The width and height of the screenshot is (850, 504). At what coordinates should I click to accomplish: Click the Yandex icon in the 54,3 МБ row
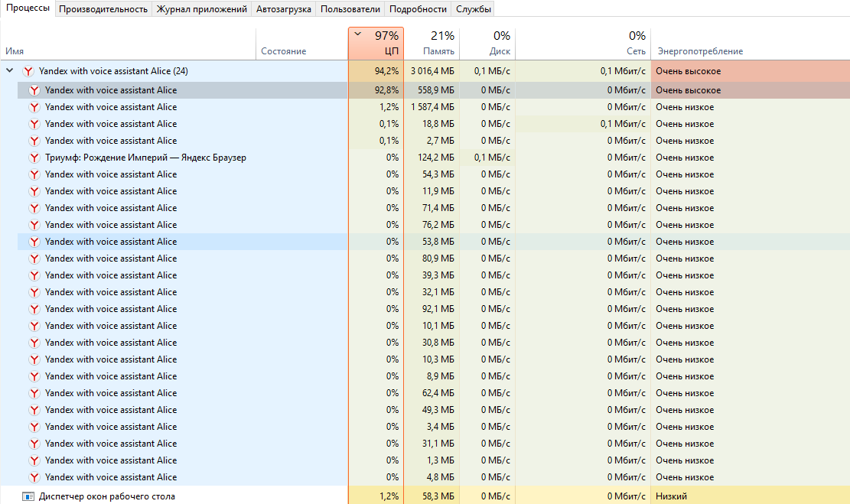click(34, 174)
